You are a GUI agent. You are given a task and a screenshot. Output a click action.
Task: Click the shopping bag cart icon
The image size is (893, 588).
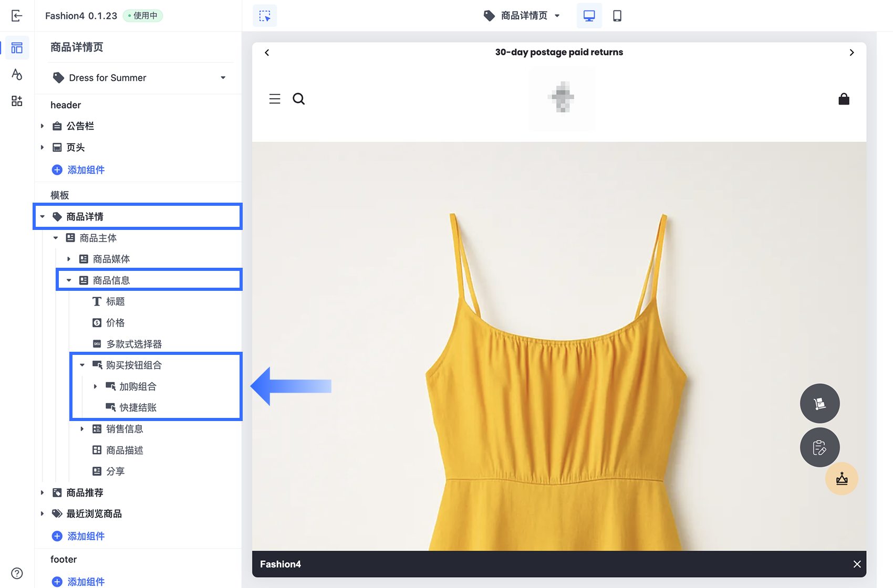(x=844, y=99)
